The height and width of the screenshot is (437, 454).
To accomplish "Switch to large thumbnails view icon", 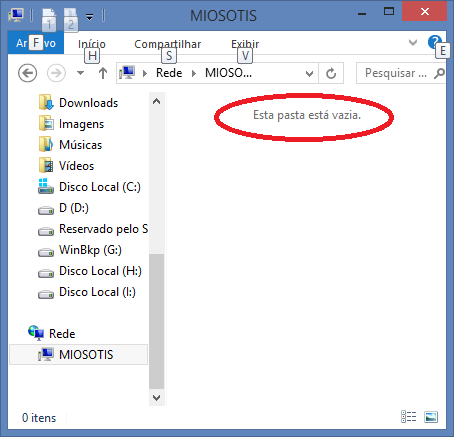I will [x=431, y=417].
